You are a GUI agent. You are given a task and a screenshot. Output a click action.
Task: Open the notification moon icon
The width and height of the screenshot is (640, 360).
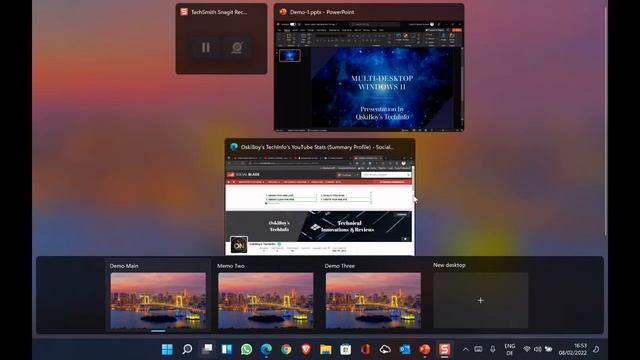596,349
